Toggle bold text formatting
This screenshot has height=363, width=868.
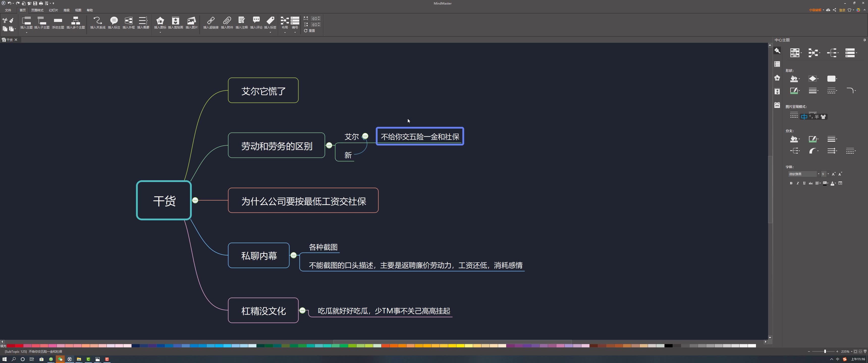pyautogui.click(x=791, y=183)
